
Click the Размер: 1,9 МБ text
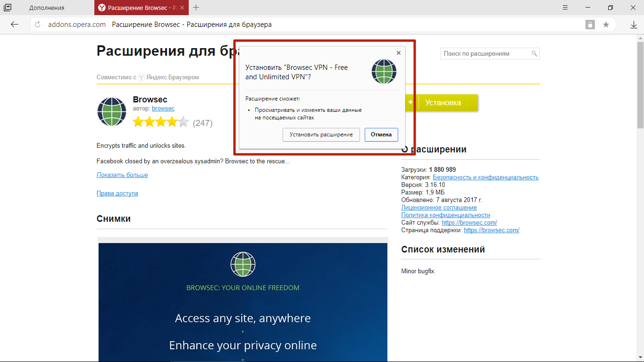tap(423, 193)
